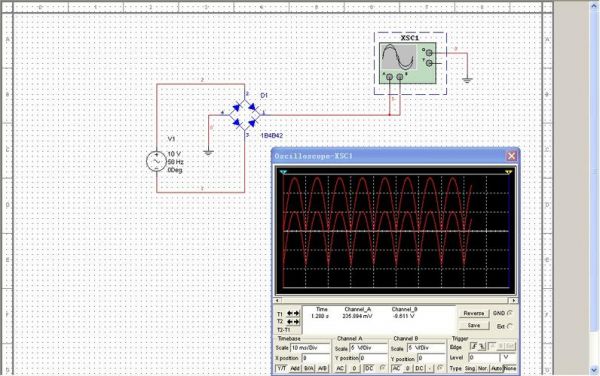Move cursor T1 left with its arrow
This screenshot has height=376, width=600.
(290, 313)
